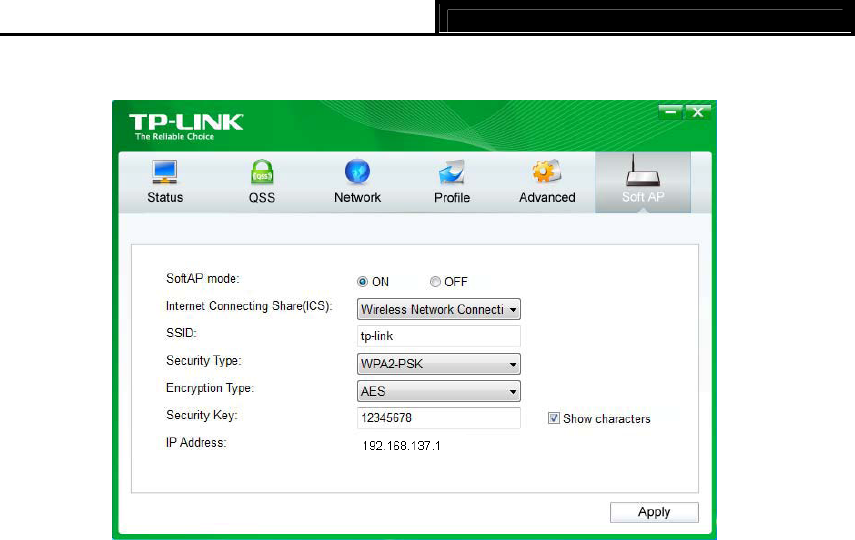Expand the Internet Connecting Share dropdown
The width and height of the screenshot is (855, 540).
439,309
